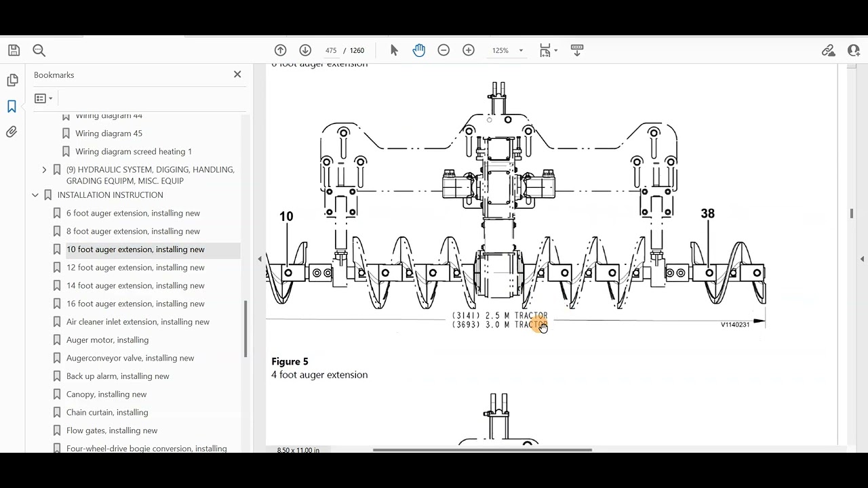The image size is (868, 488).
Task: Toggle the Bookmarks panel icon
Action: pos(12,106)
